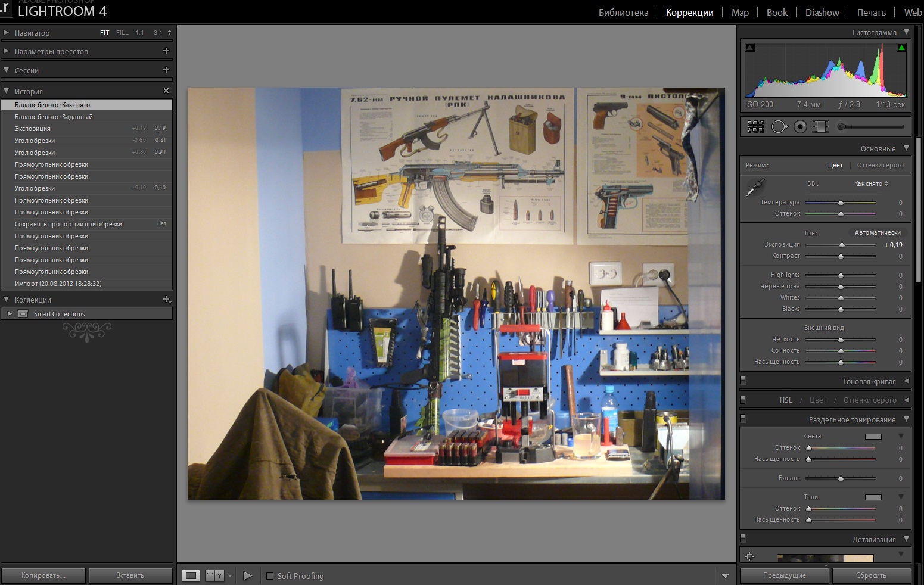
Task: Switch to the Библиотека module
Action: coord(623,13)
